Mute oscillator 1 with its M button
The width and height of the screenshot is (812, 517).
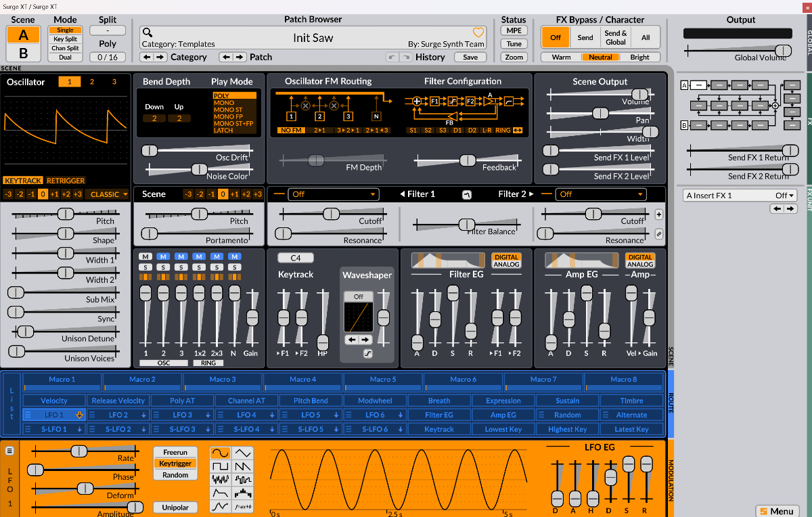tap(145, 257)
